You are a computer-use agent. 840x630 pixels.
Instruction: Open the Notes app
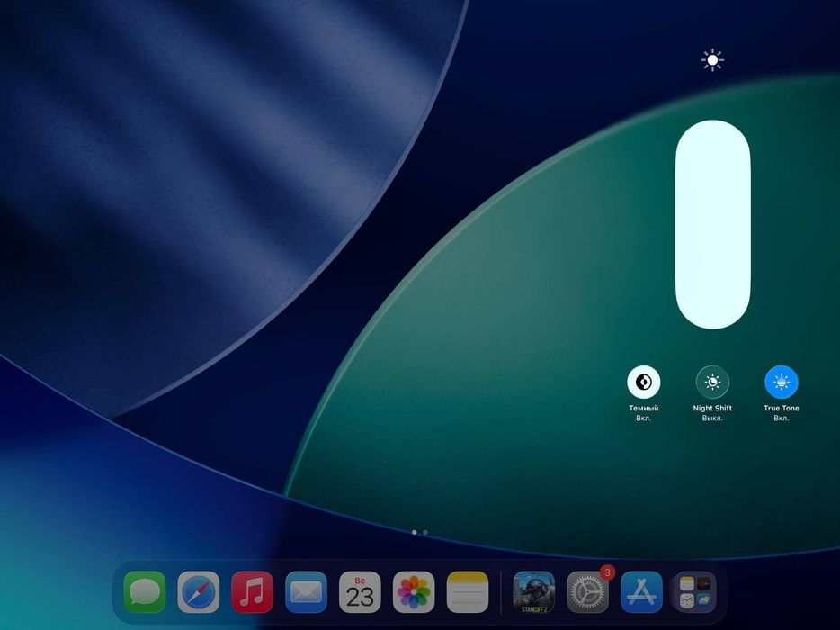[x=468, y=592]
